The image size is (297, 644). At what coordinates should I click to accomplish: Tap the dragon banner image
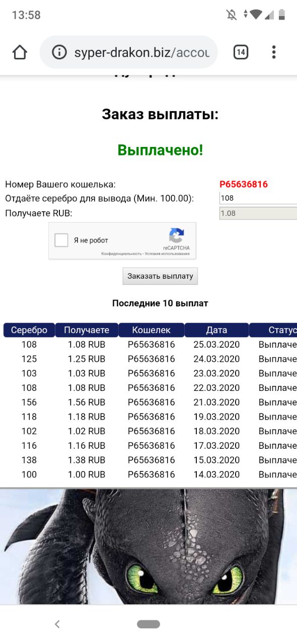(148, 546)
